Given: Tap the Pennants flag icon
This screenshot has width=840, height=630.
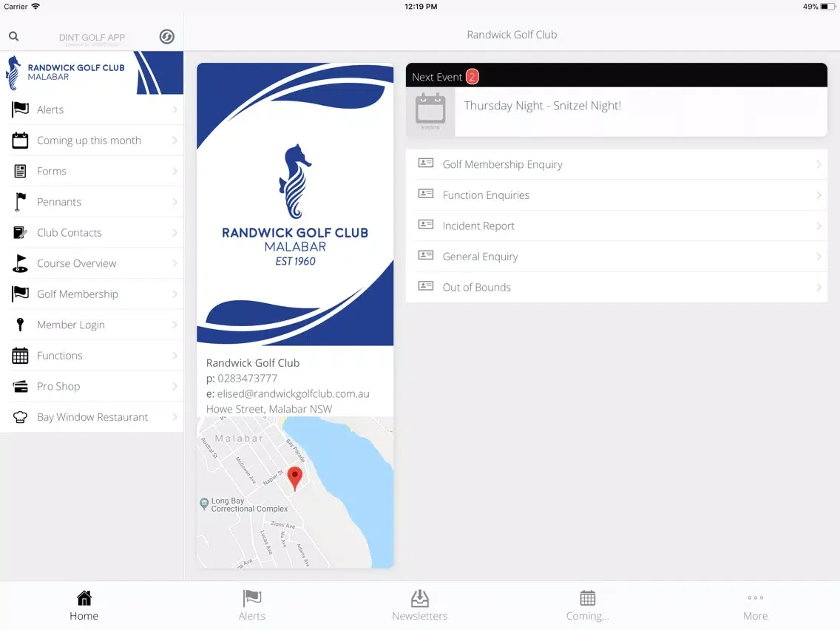Looking at the screenshot, I should pyautogui.click(x=21, y=202).
